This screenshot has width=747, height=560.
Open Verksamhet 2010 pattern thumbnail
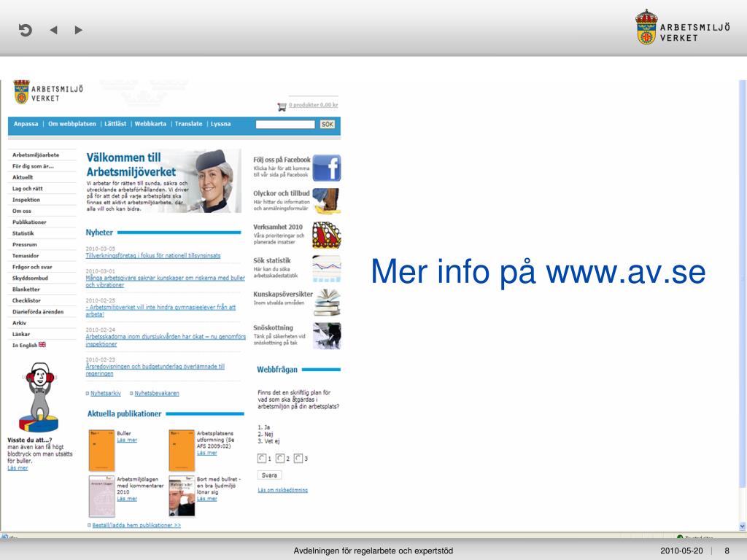326,235
